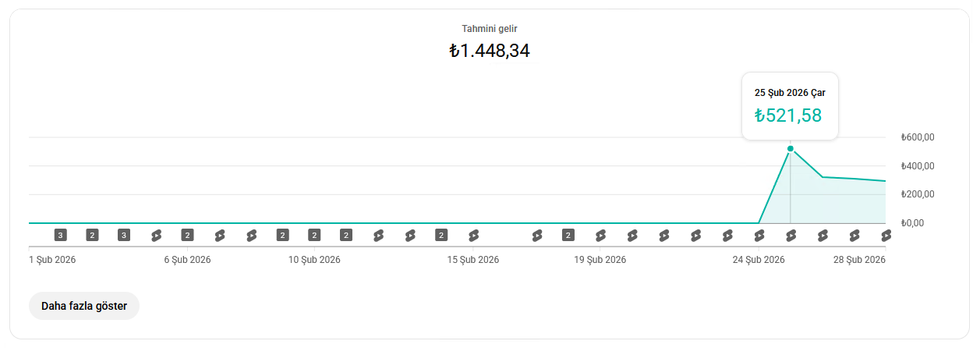
Task: Select the Shorts icon above 19 Şub 2026
Action: click(x=600, y=235)
